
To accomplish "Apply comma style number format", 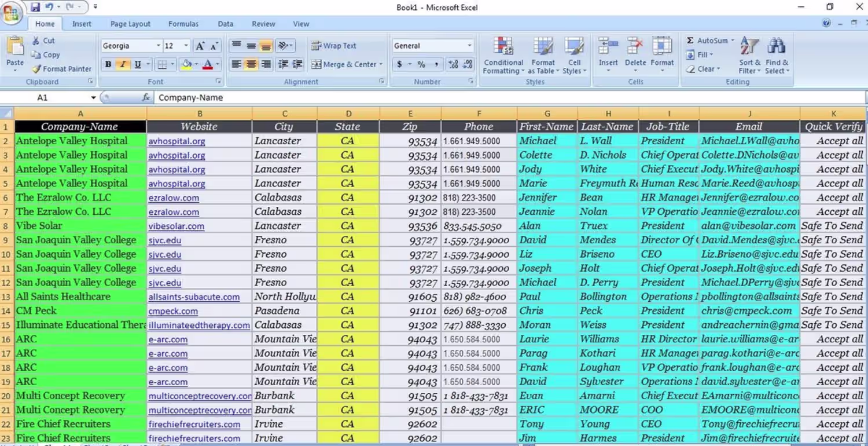I will pyautogui.click(x=436, y=64).
